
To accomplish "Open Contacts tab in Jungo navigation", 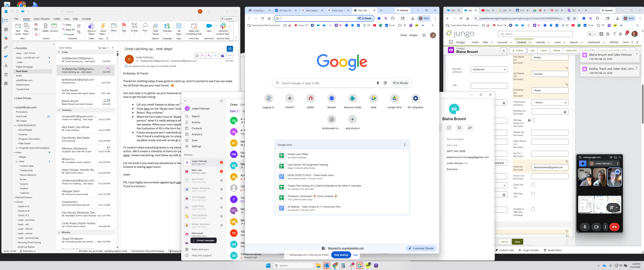I will [521, 42].
